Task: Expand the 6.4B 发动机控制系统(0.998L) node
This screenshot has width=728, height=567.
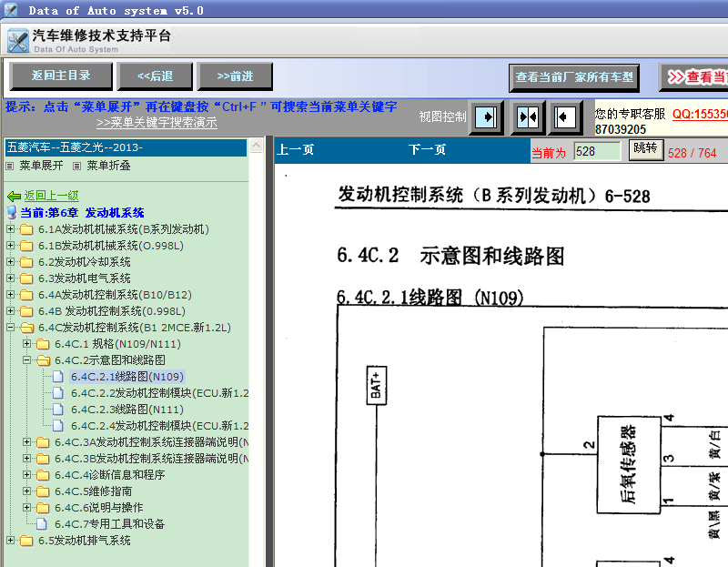Action: pos(10,310)
